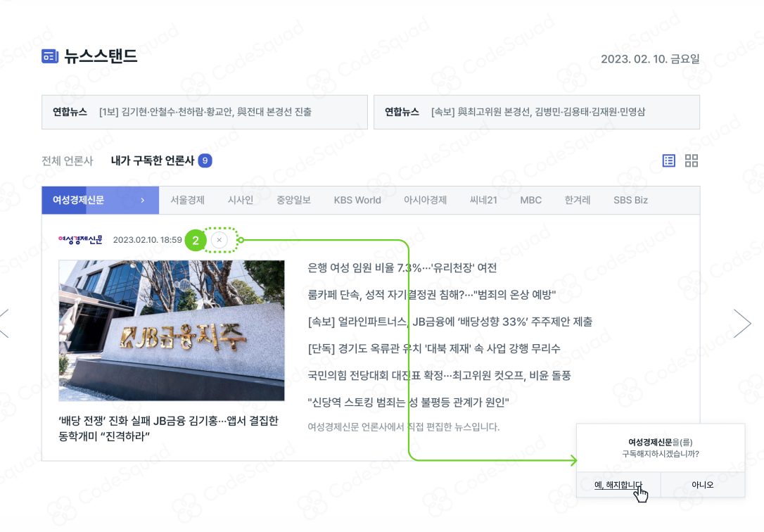Go to next press with right arrow

pos(742,323)
